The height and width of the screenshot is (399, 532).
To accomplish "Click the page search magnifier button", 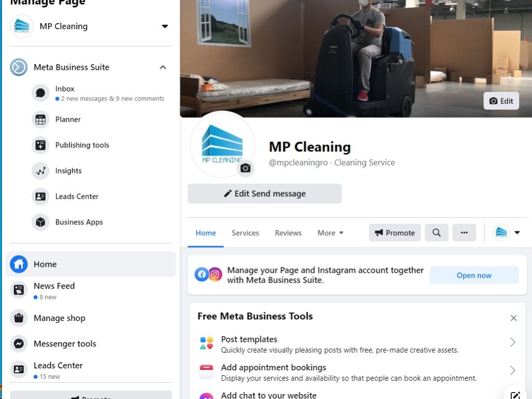I will (x=436, y=233).
